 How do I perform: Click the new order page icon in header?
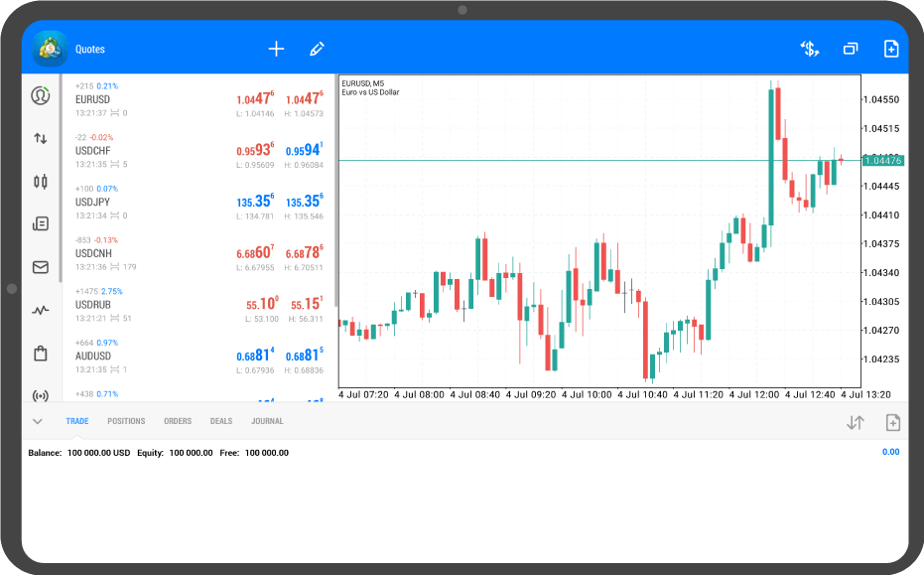[890, 49]
